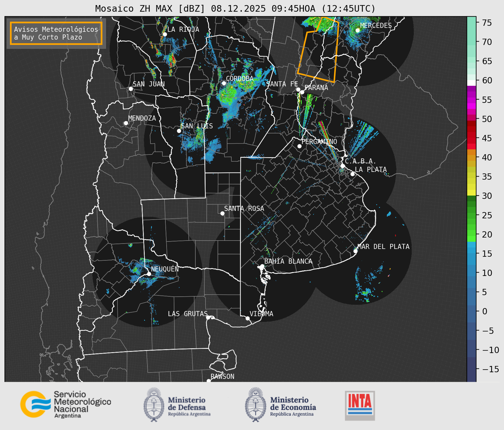
Task: Click the MAR DEL PLATA label text
Action: [383, 247]
